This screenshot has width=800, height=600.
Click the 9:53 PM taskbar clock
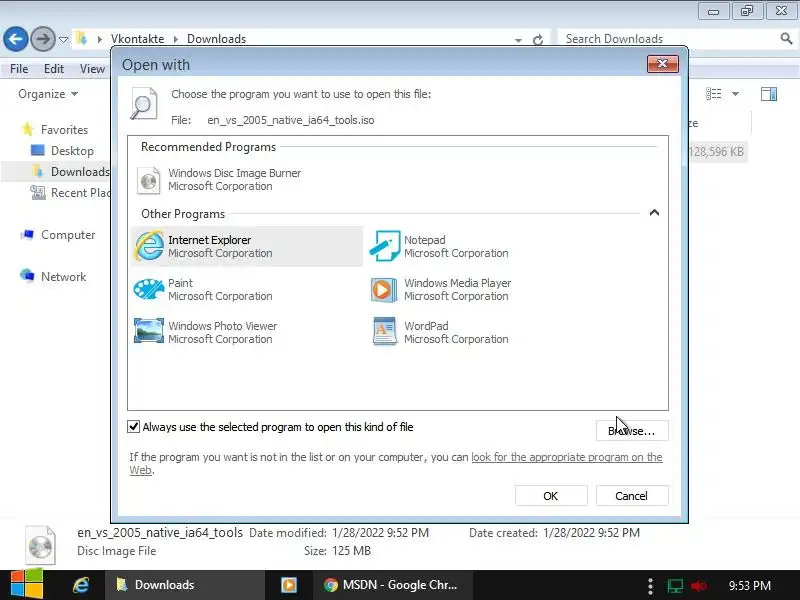[x=749, y=585]
